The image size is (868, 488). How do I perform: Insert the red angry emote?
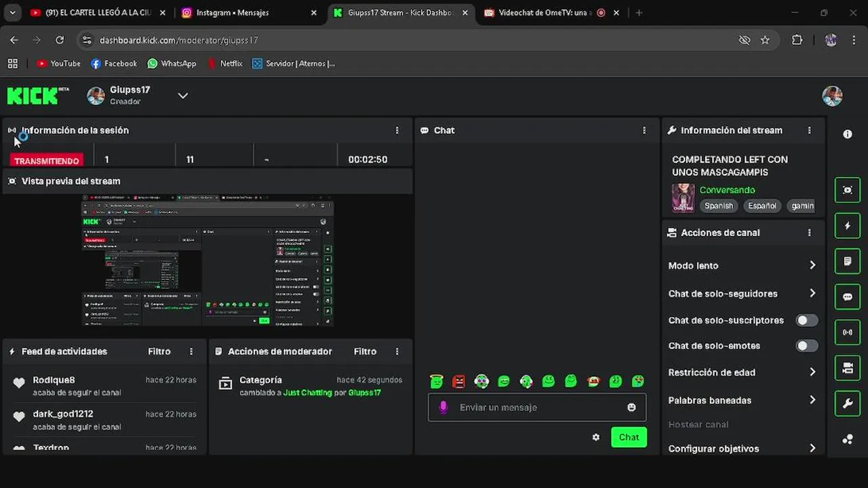(459, 382)
